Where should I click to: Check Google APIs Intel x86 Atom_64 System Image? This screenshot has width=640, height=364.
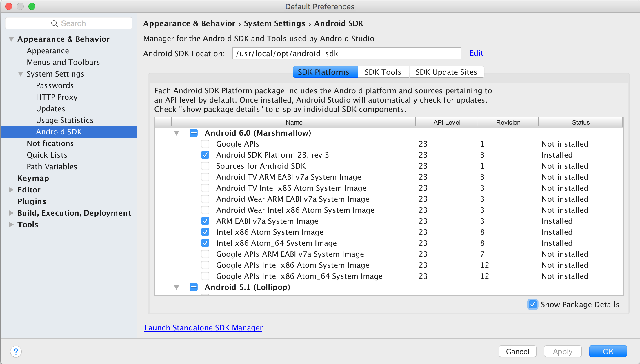point(205,276)
